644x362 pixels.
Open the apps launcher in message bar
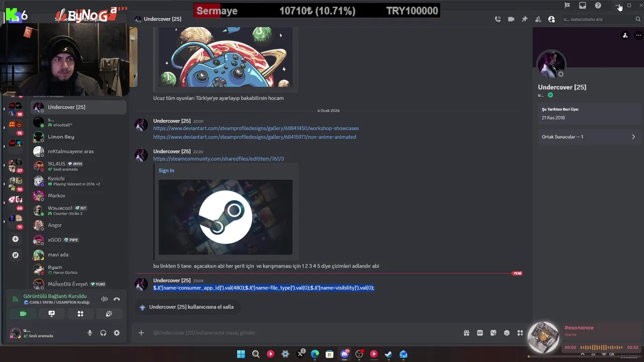[x=520, y=333]
